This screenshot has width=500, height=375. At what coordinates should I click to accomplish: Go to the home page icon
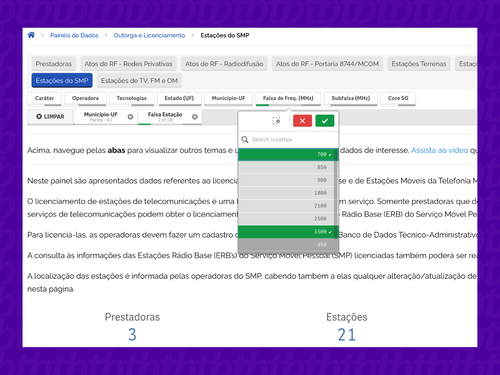pos(31,35)
